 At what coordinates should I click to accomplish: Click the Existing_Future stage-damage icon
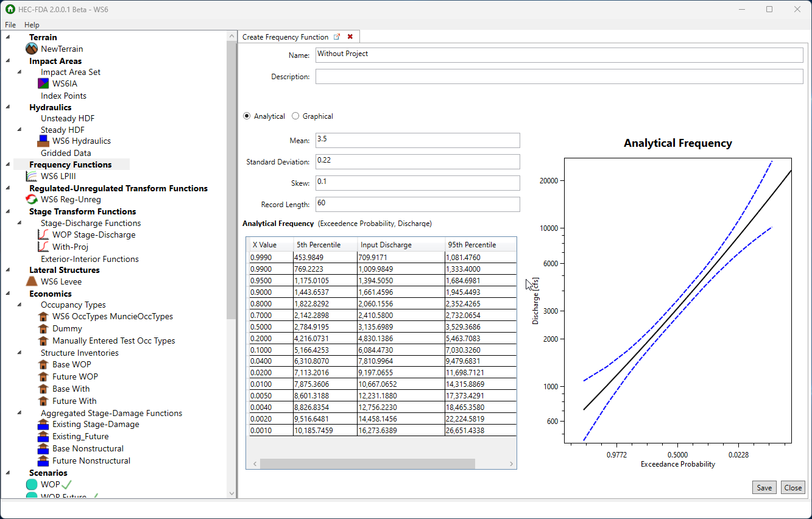43,436
